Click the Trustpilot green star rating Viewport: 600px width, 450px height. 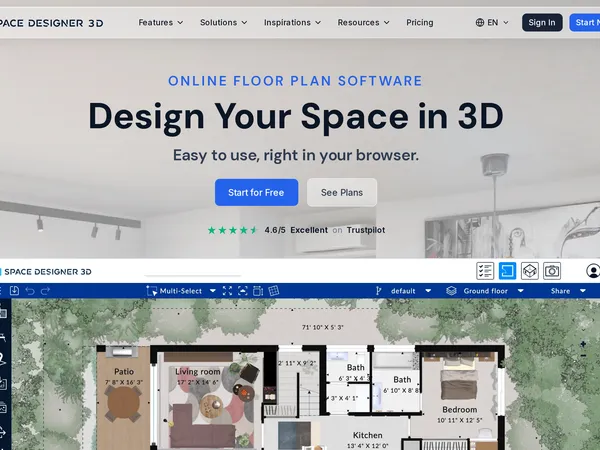point(233,230)
